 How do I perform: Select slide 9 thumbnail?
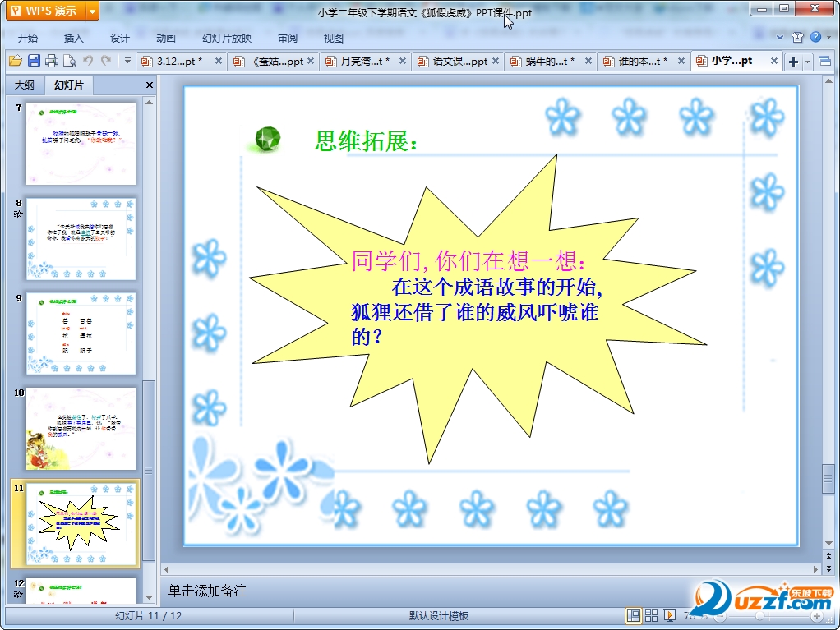(81, 334)
